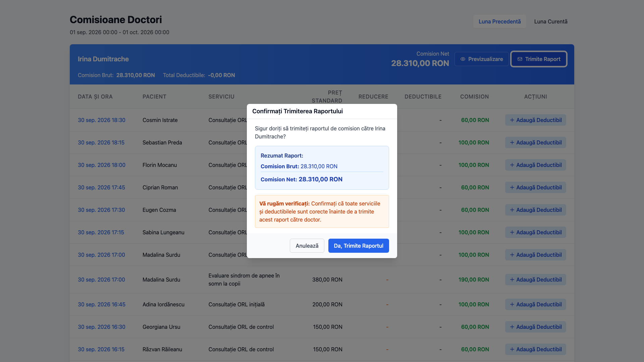Open appointment 30 sep. 2026 17:15
Screen dimensions: 644x362
[x=101, y=232]
